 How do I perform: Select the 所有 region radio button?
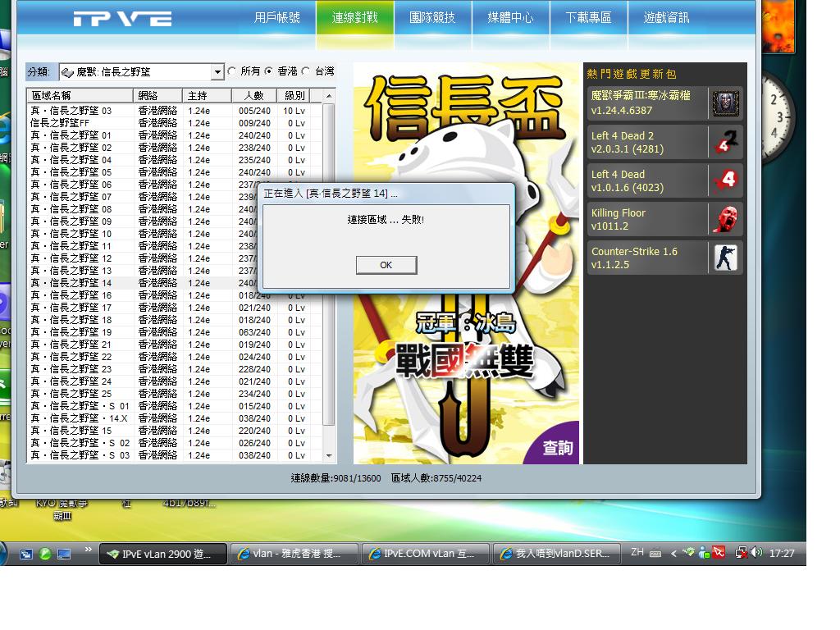click(x=232, y=72)
